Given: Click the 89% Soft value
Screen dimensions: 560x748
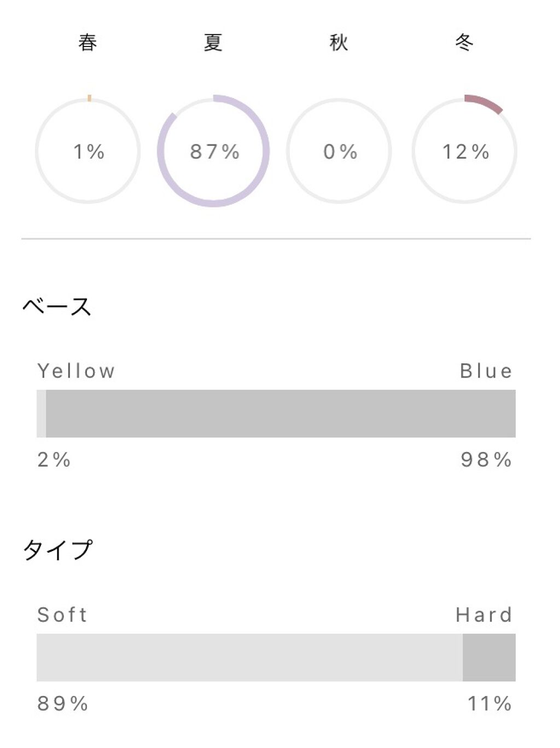Looking at the screenshot, I should [62, 703].
